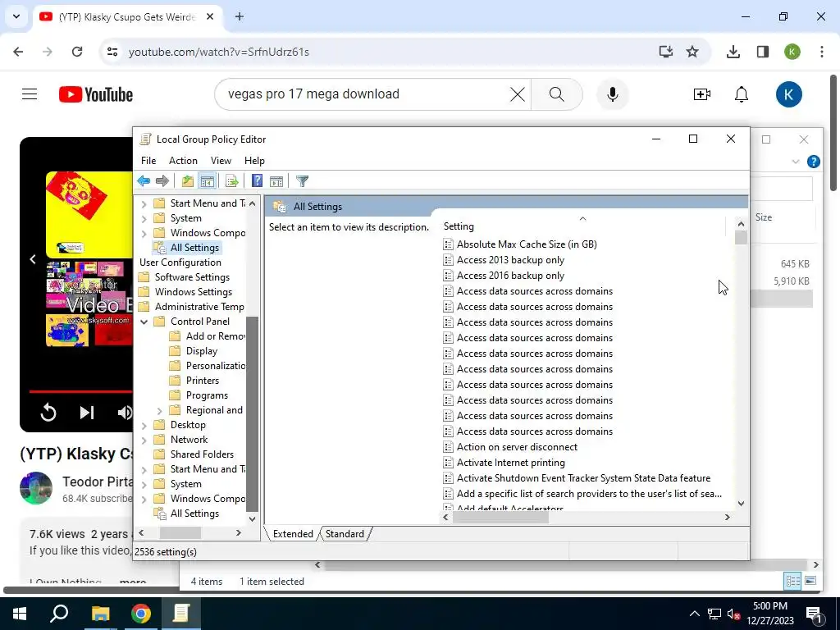
Task: Skip to next video in player
Action: [x=87, y=412]
